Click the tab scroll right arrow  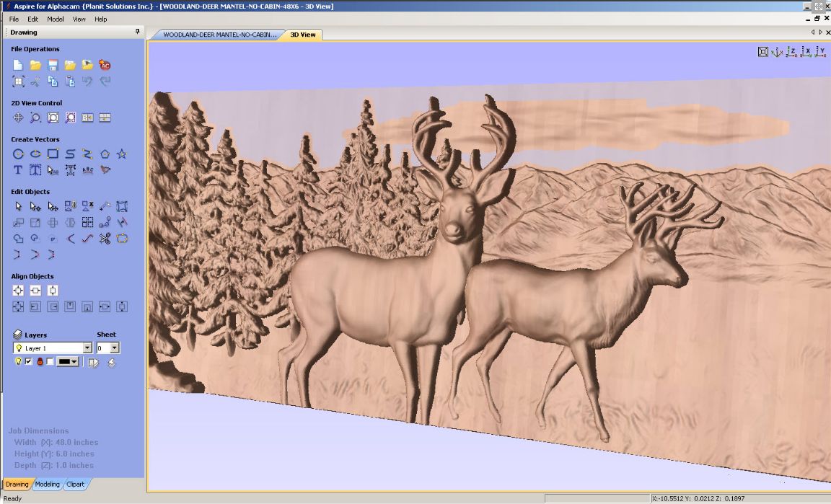pyautogui.click(x=820, y=32)
